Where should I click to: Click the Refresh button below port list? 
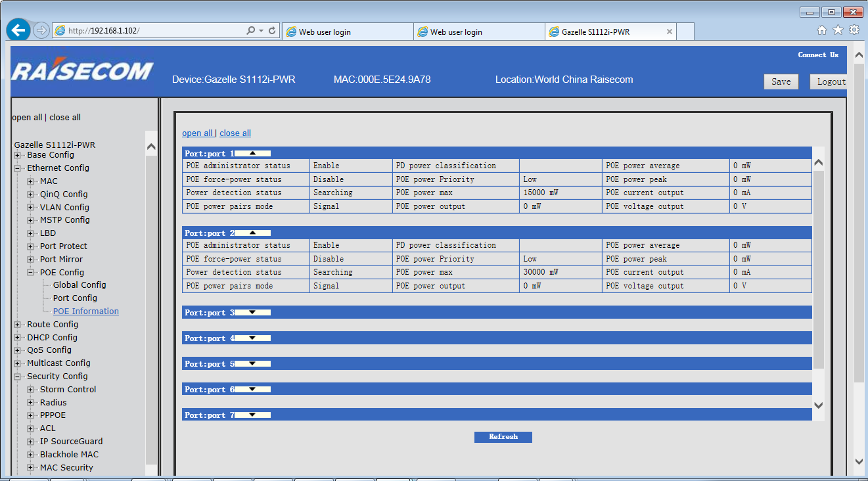503,437
